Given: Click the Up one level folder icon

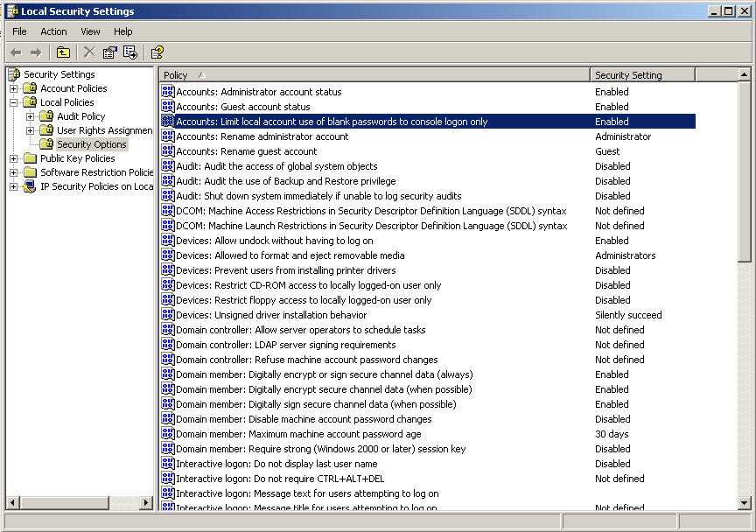Looking at the screenshot, I should coord(63,52).
